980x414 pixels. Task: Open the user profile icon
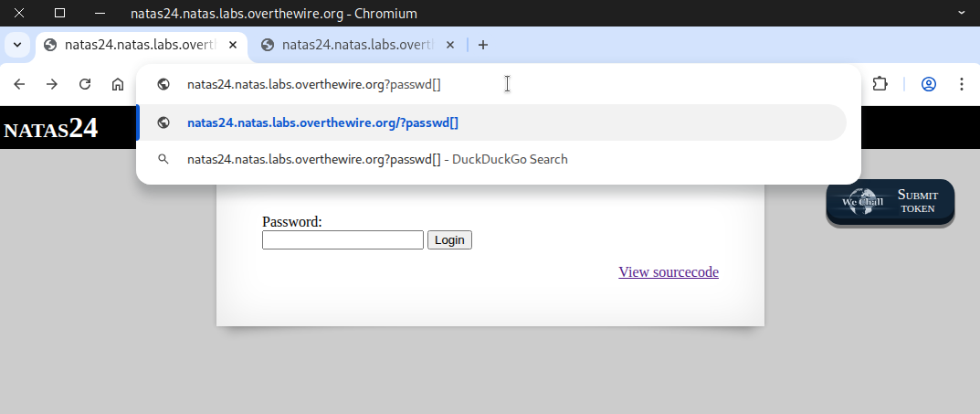(928, 84)
